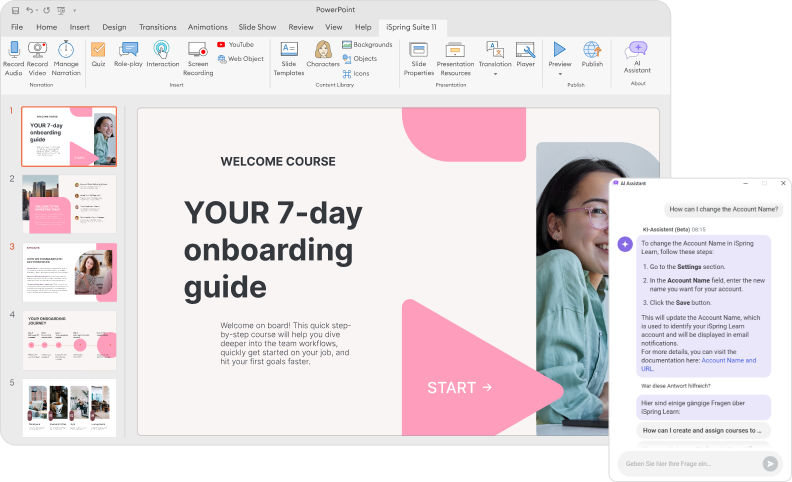
Task: Switch to the Review tab
Action: click(x=301, y=27)
